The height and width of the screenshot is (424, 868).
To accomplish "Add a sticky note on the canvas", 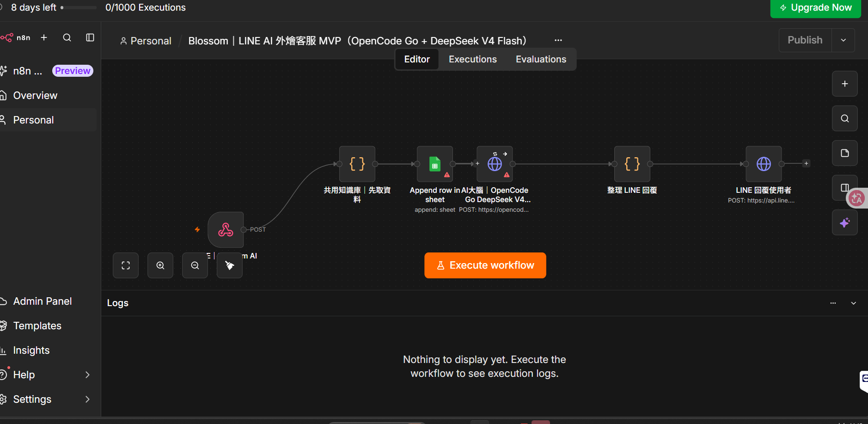I will pyautogui.click(x=845, y=153).
